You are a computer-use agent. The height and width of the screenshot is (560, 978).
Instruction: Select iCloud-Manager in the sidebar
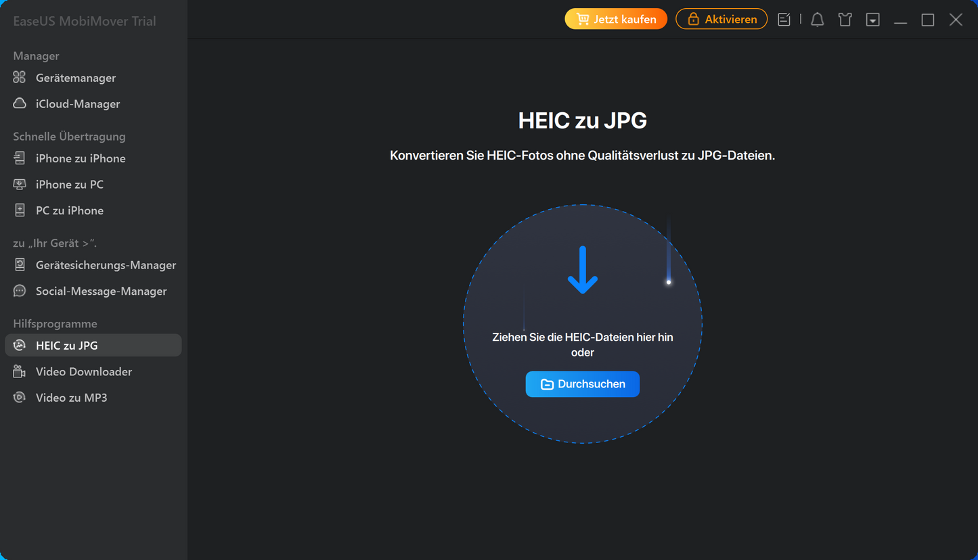pos(77,104)
